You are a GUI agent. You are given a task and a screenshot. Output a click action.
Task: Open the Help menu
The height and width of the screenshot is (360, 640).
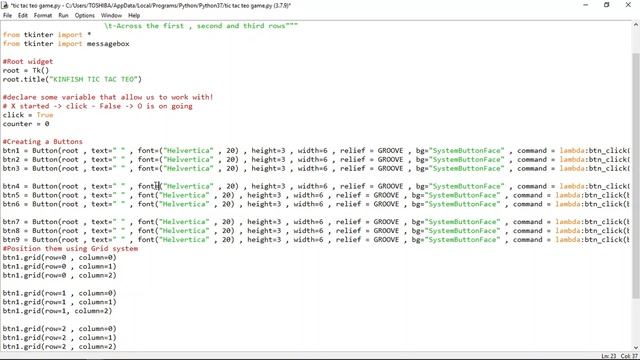click(x=134, y=16)
